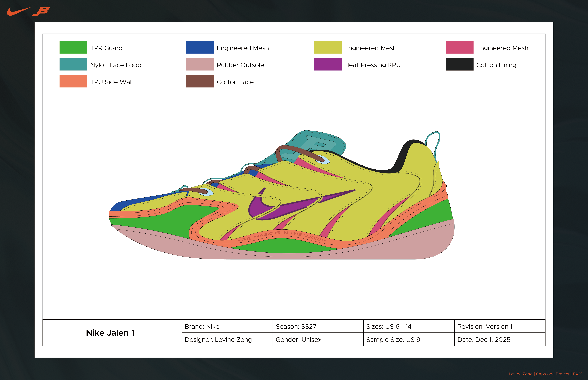Select the orange TPU Side Wall swatch
The height and width of the screenshot is (380, 588).
tap(73, 81)
